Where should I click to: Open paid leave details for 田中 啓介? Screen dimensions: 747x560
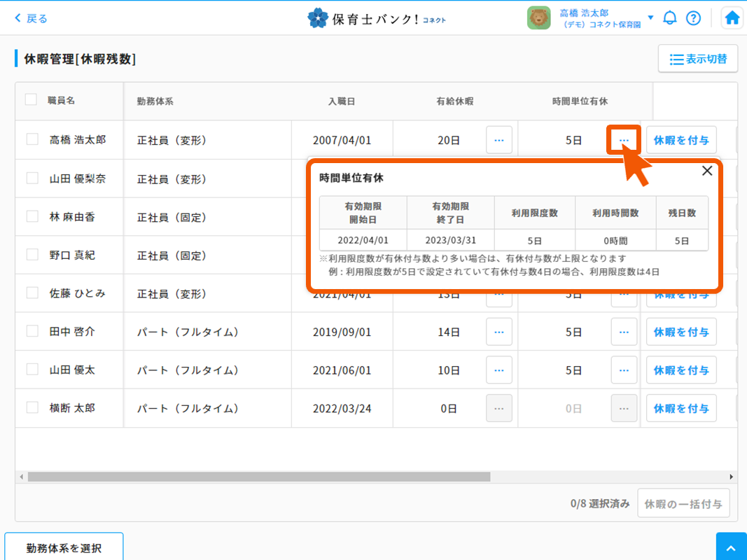point(498,332)
